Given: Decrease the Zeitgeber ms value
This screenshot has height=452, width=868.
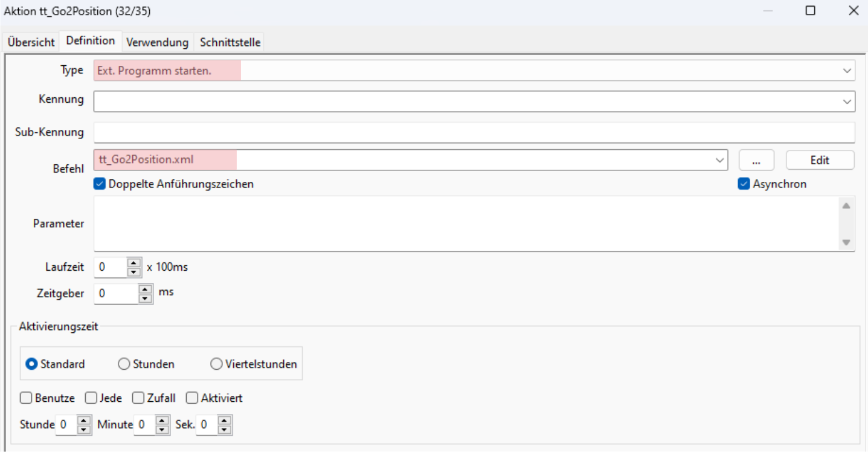Looking at the screenshot, I should click(x=145, y=298).
